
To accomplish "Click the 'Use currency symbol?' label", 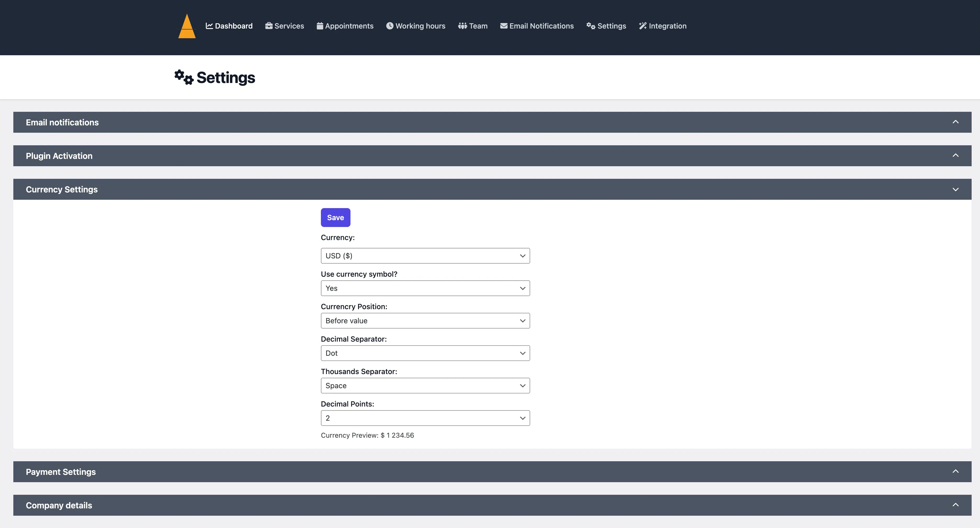I will coord(359,274).
